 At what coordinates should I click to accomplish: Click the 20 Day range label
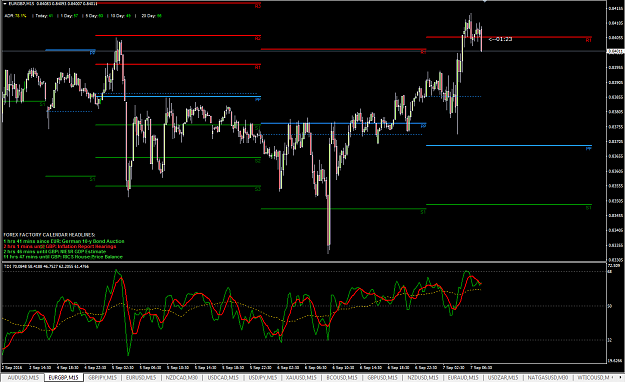click(x=151, y=16)
